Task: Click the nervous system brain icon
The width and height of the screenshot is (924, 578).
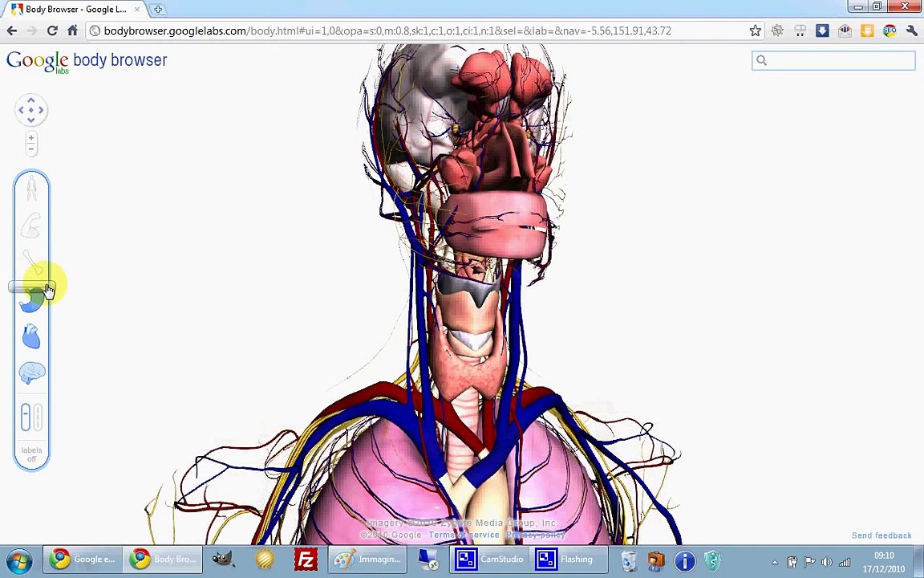Action: pyautogui.click(x=32, y=372)
